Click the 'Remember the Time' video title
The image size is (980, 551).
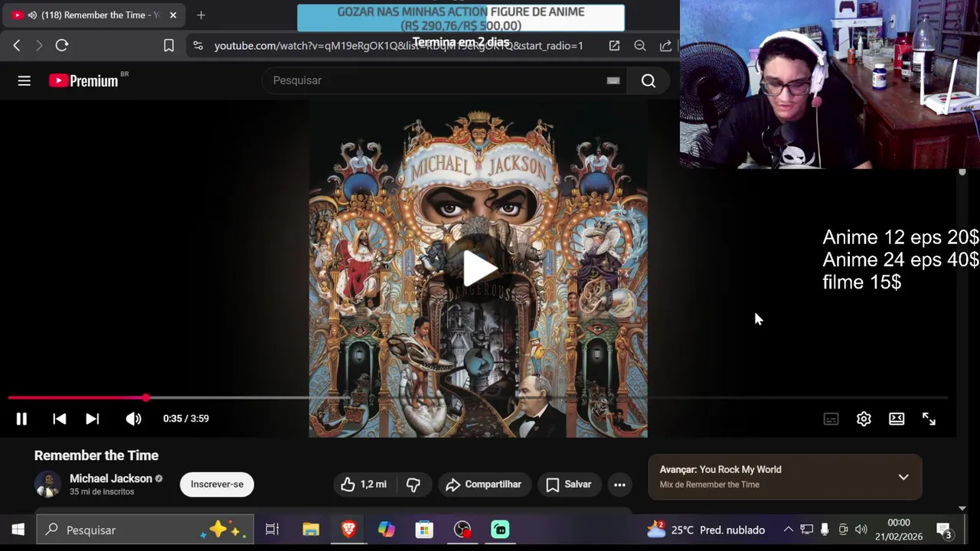click(96, 455)
